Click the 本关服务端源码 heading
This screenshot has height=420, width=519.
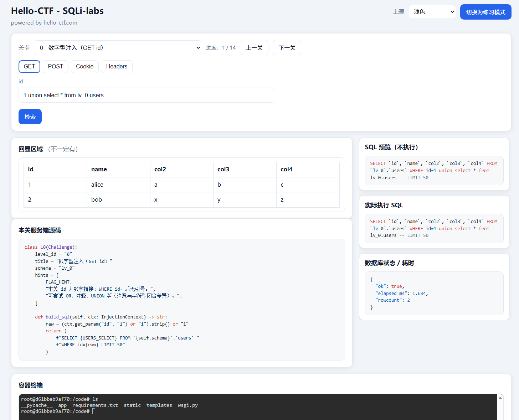click(x=40, y=230)
